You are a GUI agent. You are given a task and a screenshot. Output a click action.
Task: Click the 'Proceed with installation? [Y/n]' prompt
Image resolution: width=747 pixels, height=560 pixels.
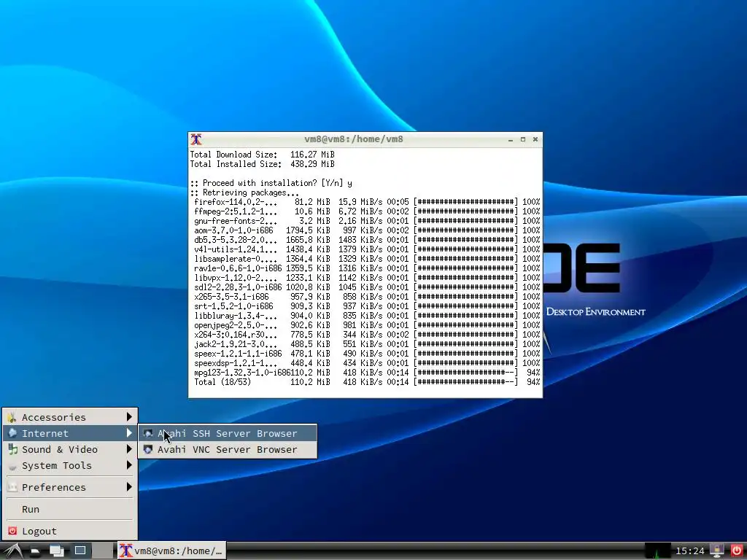pos(271,183)
